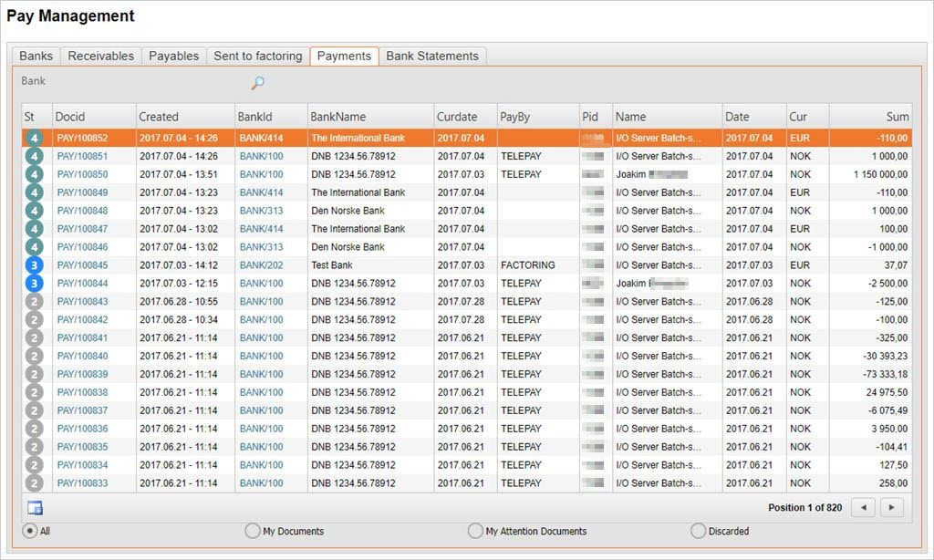This screenshot has height=560, width=934.
Task: Select the Discarded radio button
Action: 698,531
